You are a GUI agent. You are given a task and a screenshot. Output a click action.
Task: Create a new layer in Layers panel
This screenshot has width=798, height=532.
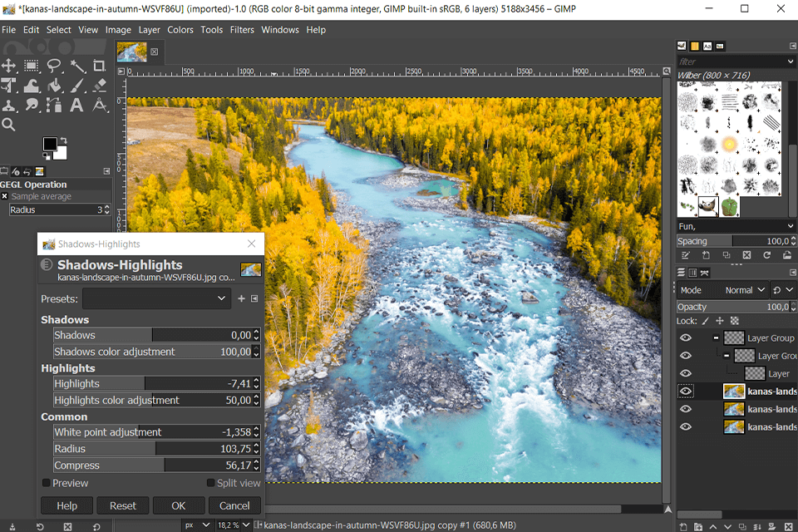coord(683,527)
